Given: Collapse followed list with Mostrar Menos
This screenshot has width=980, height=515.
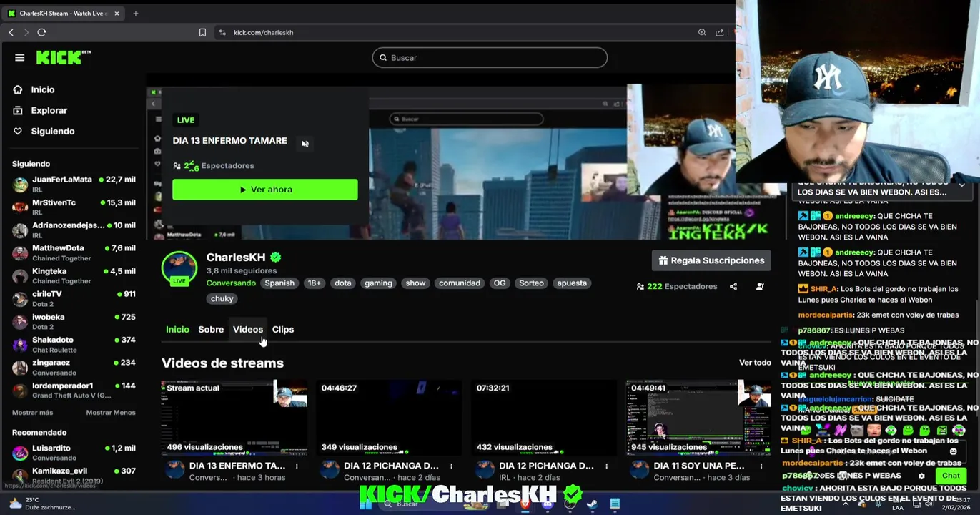Looking at the screenshot, I should (111, 413).
